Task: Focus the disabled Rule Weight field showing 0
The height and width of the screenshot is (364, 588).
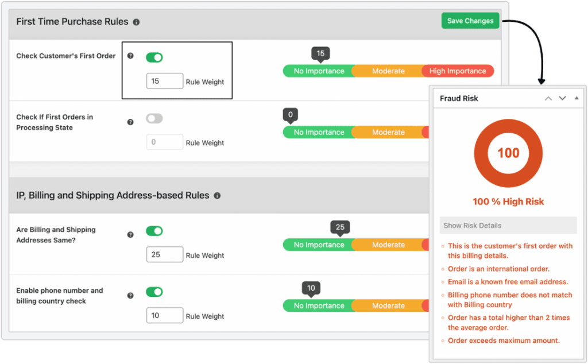Action: click(x=165, y=142)
